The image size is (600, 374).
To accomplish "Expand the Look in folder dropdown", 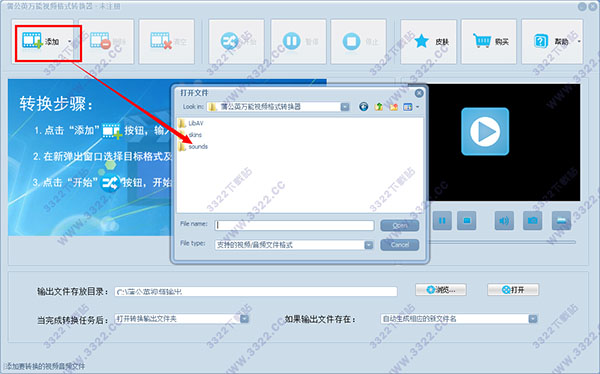I will point(345,107).
